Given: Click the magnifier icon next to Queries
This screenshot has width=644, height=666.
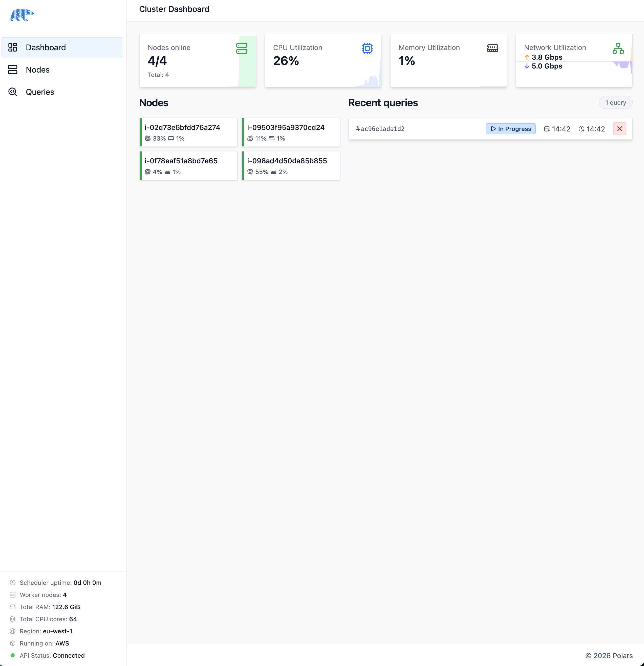Looking at the screenshot, I should [x=13, y=92].
